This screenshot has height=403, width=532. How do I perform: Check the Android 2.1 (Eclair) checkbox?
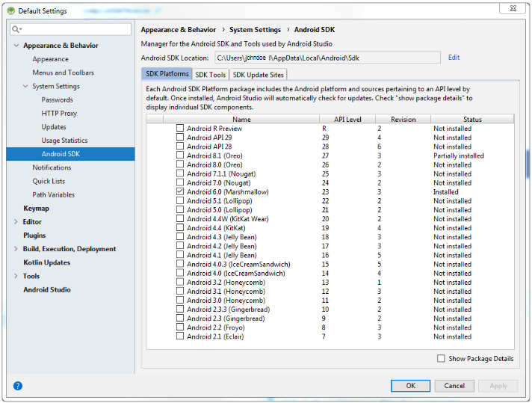180,336
